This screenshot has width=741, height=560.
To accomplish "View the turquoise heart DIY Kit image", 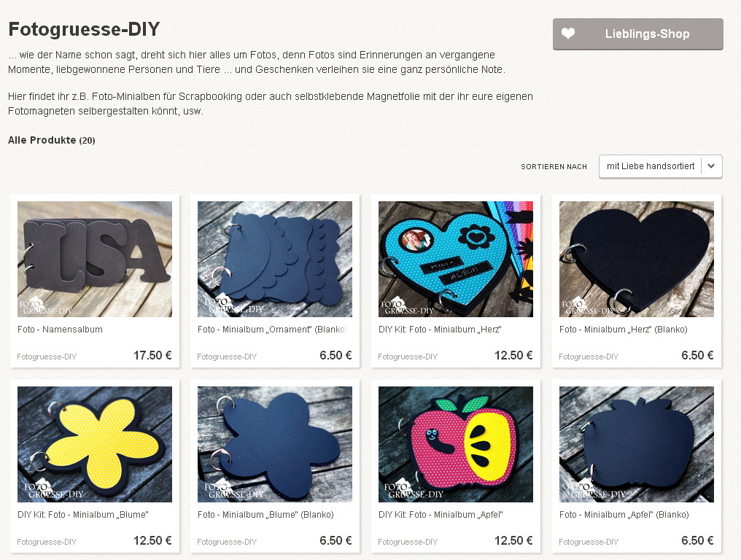I will point(456,259).
